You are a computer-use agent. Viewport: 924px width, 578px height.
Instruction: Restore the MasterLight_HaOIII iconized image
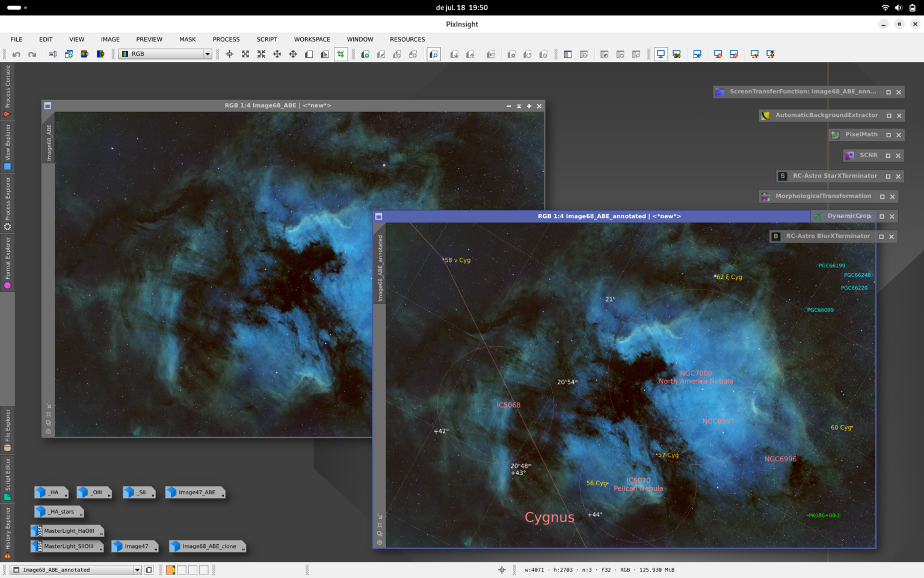(x=67, y=531)
